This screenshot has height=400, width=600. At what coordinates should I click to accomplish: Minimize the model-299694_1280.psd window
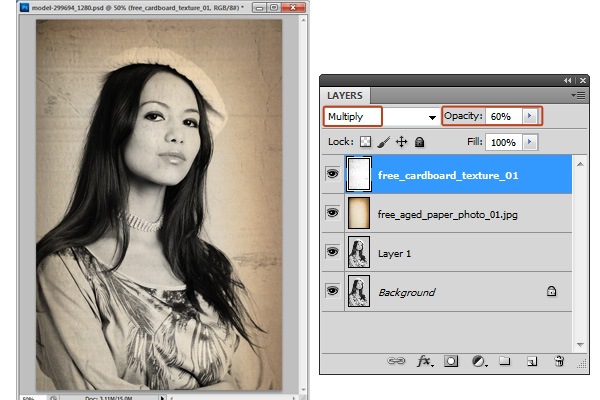[259, 7]
